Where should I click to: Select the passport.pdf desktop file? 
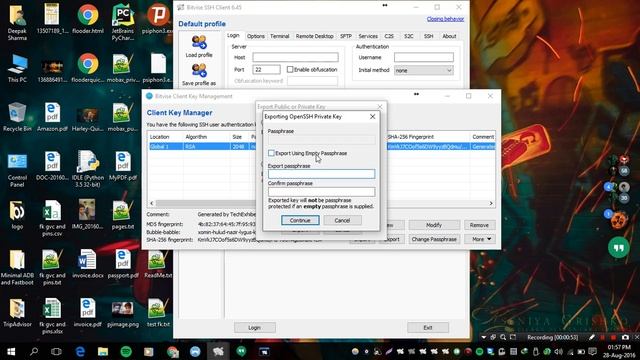click(123, 264)
